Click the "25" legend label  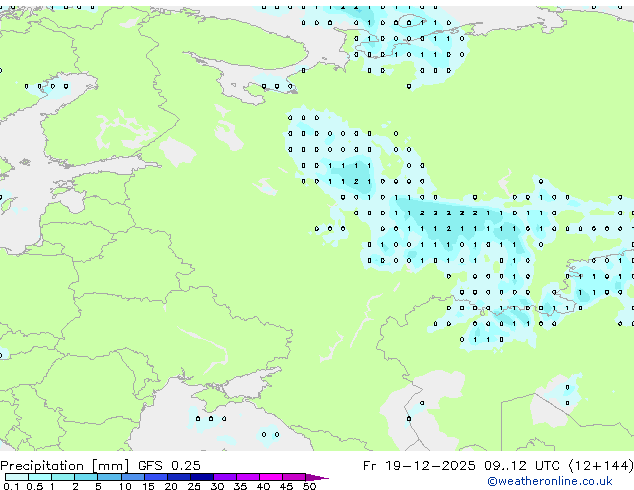point(194,486)
